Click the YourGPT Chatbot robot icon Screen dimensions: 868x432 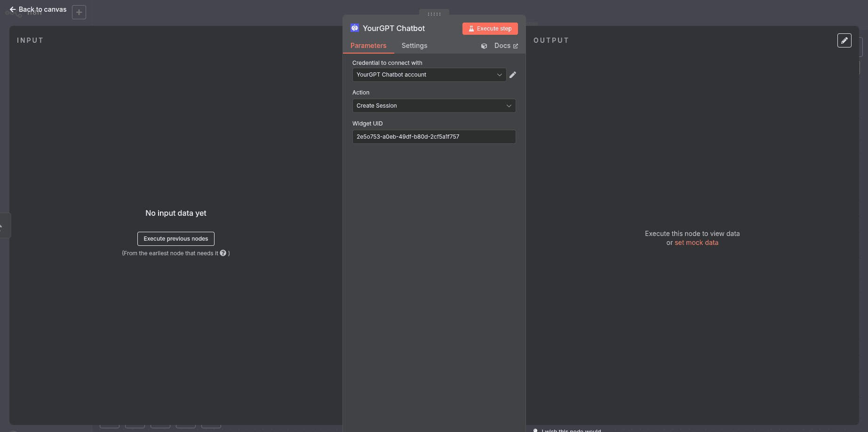(355, 28)
